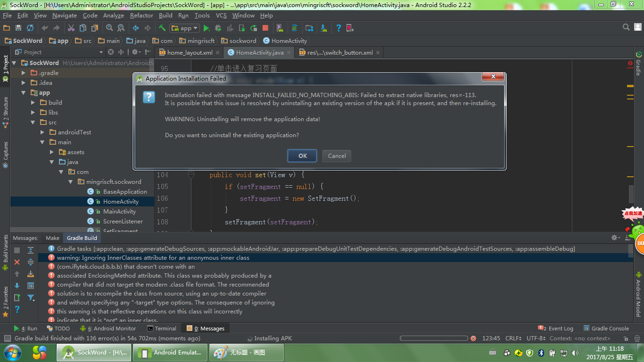Open the app run configuration dropdown
Viewport: 644px width, 362px height.
(185, 28)
